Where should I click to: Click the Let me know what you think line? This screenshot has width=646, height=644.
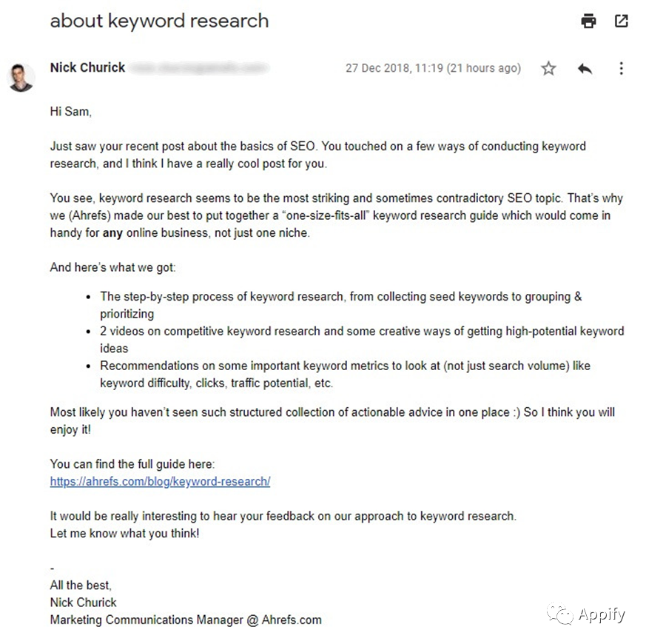pos(124,533)
